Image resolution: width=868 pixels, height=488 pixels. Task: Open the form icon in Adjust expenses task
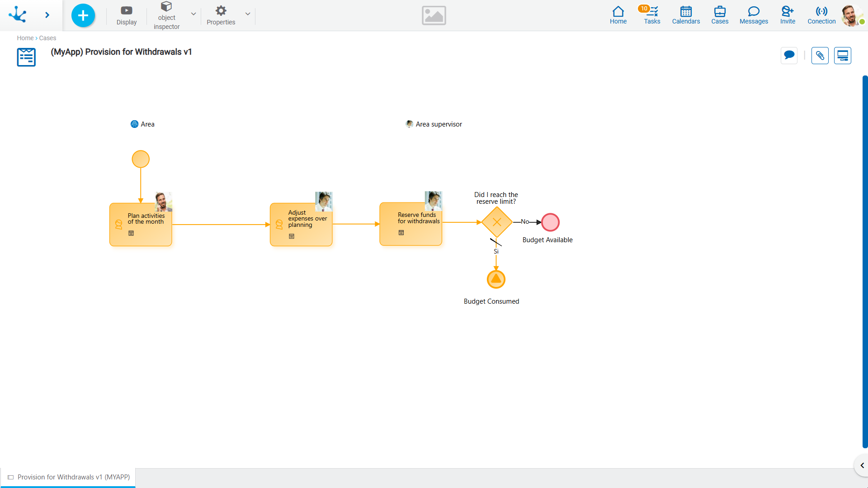(x=292, y=236)
